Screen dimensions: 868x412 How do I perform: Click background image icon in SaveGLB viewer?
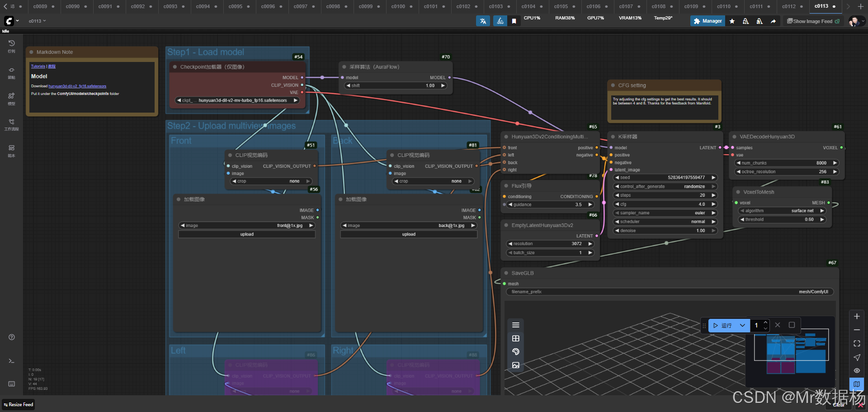(x=516, y=365)
